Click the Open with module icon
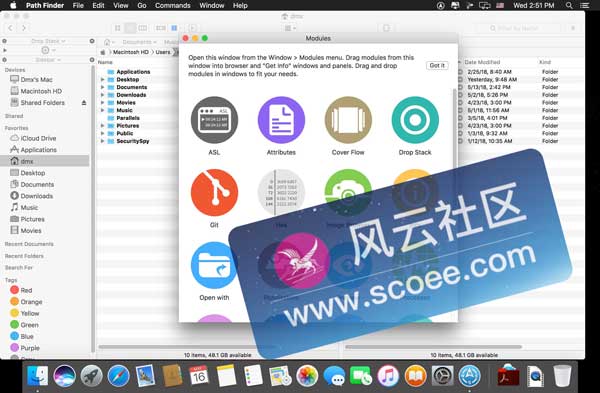The image size is (600, 393). point(214,265)
